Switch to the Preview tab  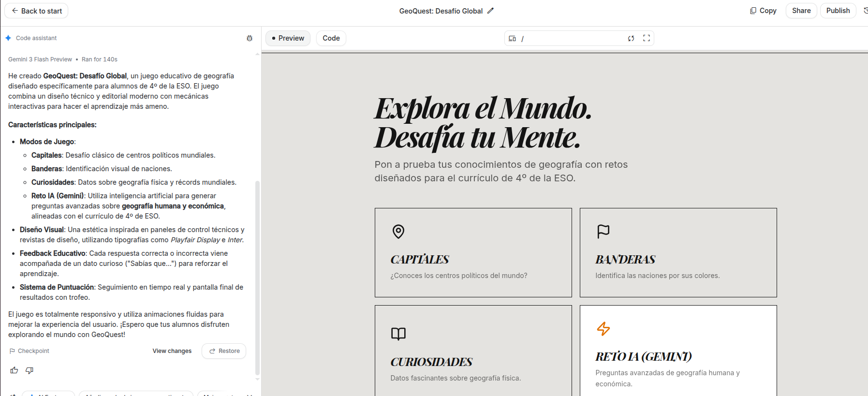(288, 38)
